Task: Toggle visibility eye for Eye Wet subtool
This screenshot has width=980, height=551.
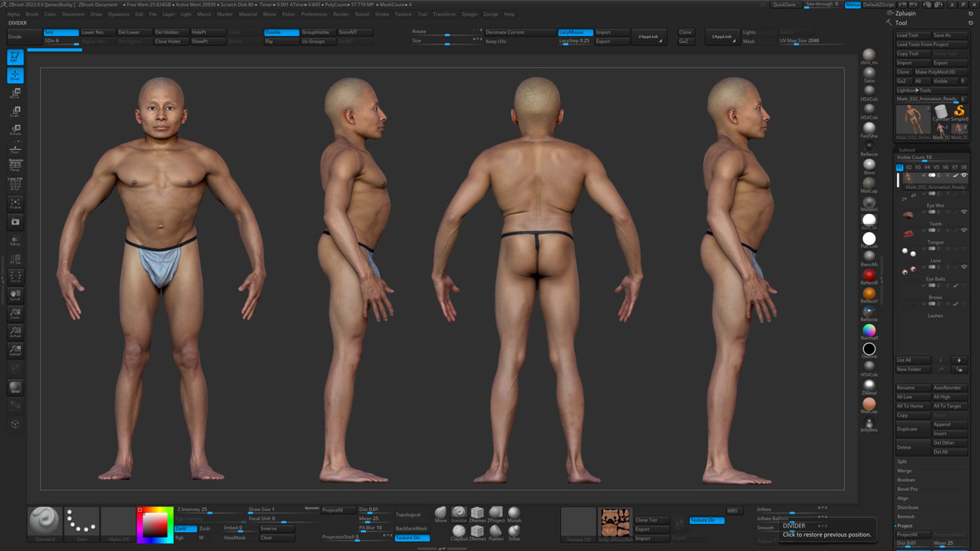Action: pos(963,194)
